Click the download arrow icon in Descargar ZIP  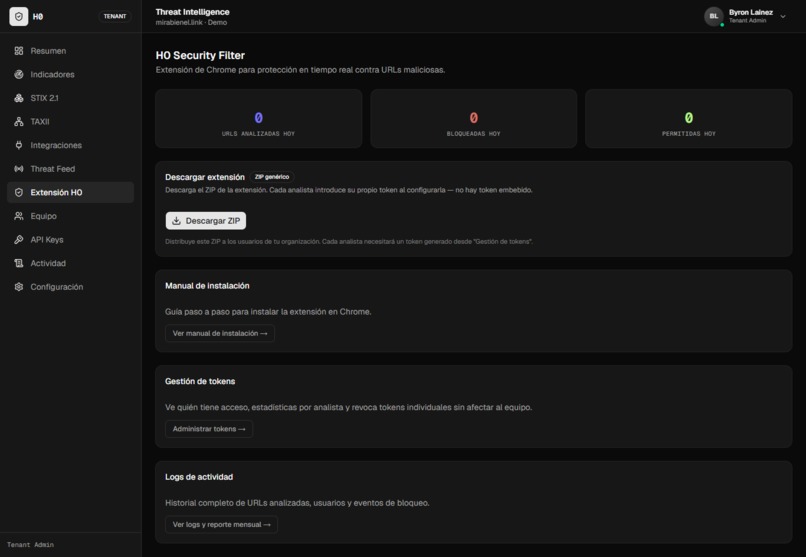coord(176,221)
